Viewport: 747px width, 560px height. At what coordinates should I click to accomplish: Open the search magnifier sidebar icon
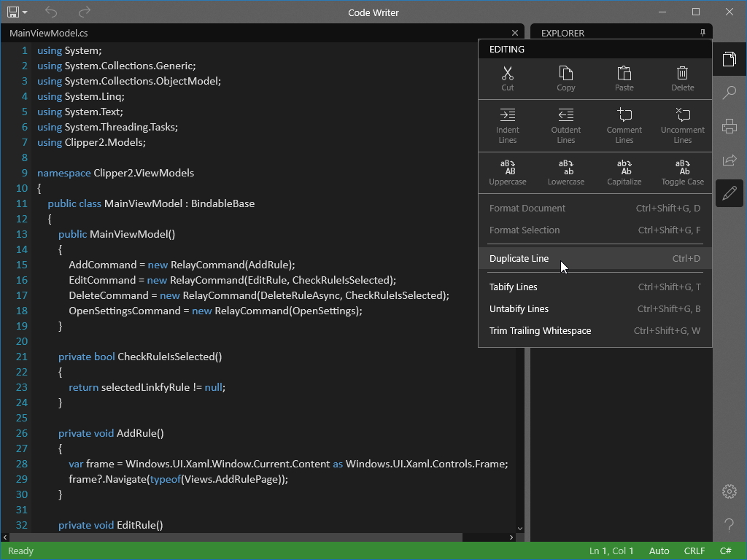click(x=729, y=93)
